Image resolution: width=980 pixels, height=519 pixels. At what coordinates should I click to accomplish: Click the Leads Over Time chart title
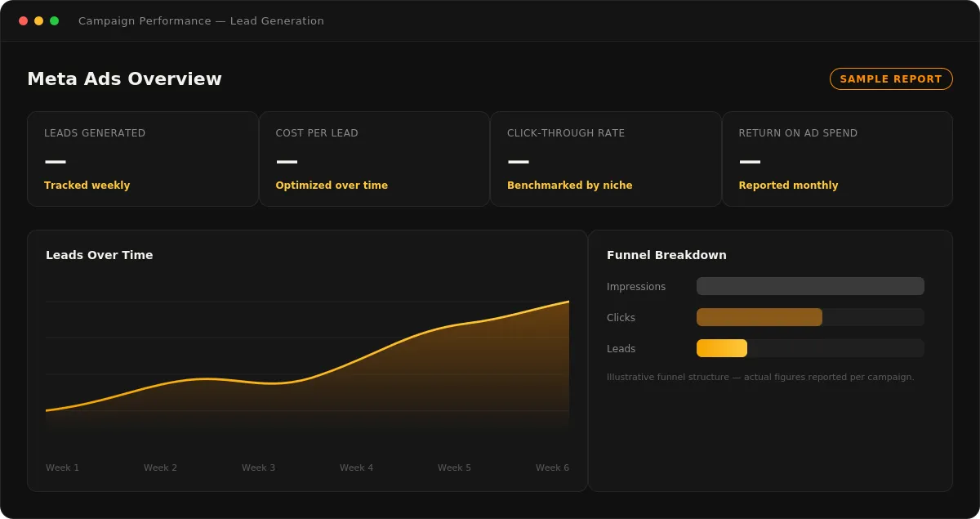tap(100, 255)
